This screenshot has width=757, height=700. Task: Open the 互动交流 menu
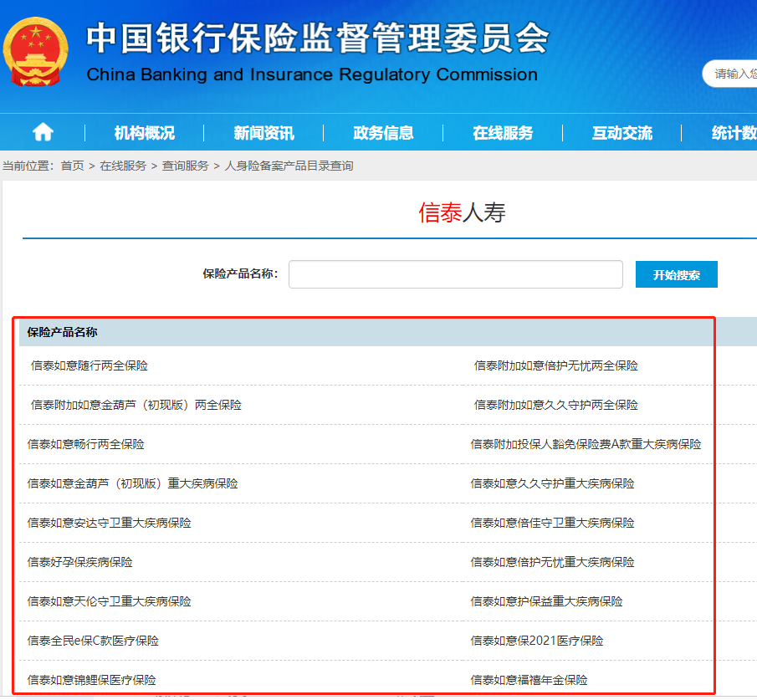(x=622, y=133)
